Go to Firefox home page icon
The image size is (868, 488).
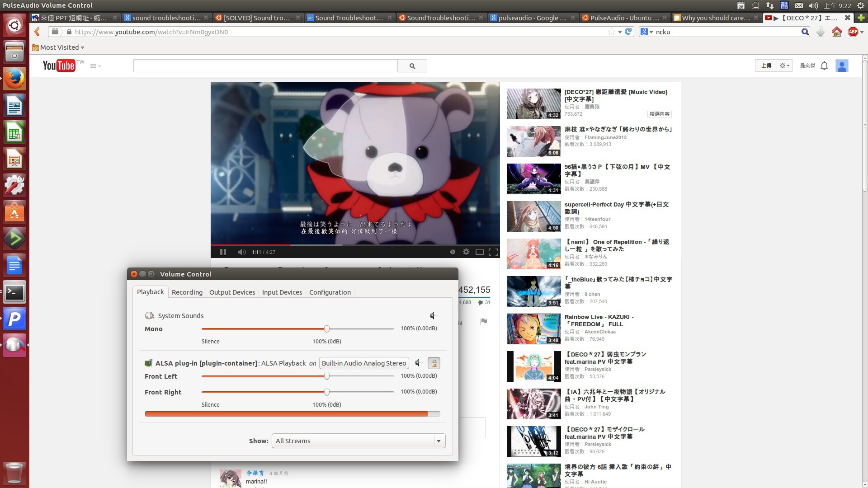tap(836, 32)
